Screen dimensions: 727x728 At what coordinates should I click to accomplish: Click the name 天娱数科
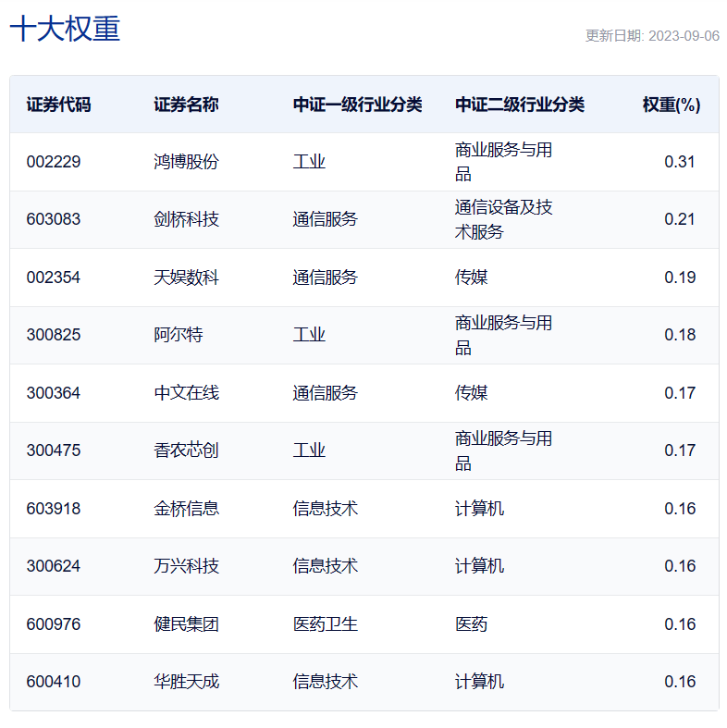coord(186,278)
